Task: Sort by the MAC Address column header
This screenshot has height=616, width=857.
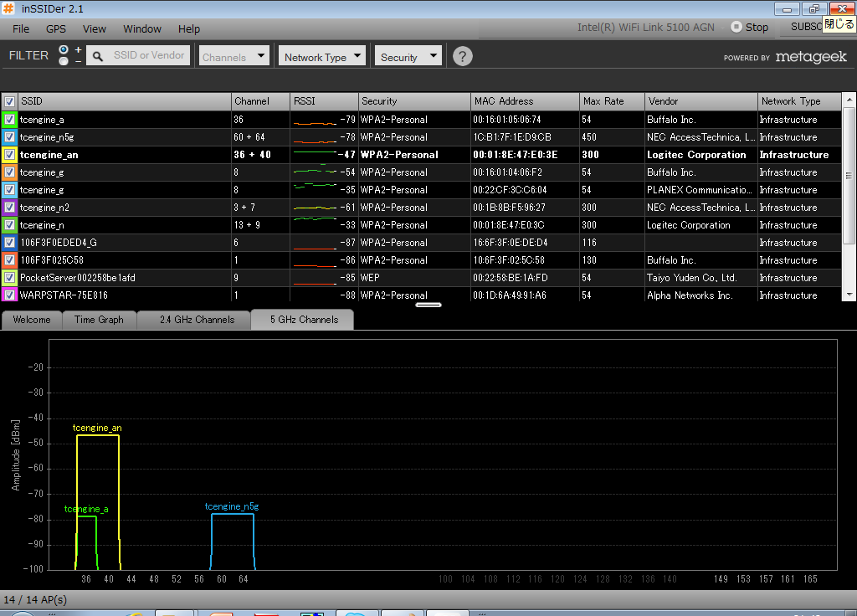Action: pyautogui.click(x=526, y=101)
